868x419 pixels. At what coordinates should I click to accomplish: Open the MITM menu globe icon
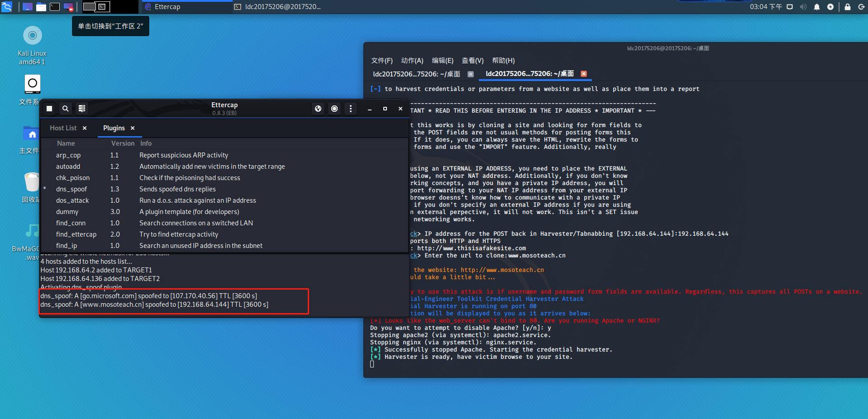(318, 109)
